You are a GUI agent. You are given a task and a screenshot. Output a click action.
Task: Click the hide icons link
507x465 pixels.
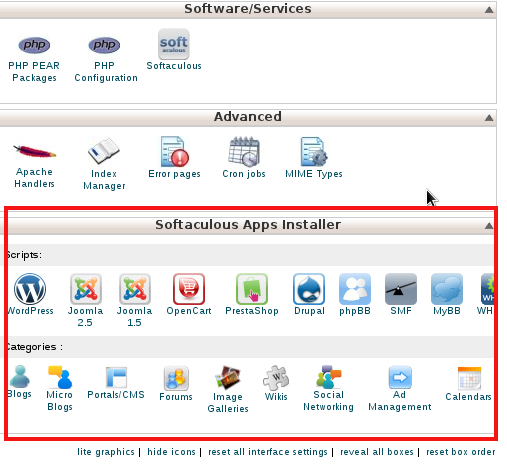point(171,452)
